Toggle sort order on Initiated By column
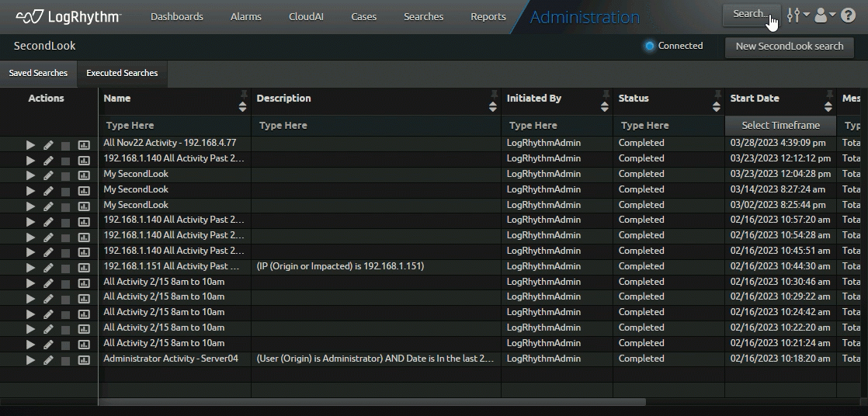 [606, 106]
